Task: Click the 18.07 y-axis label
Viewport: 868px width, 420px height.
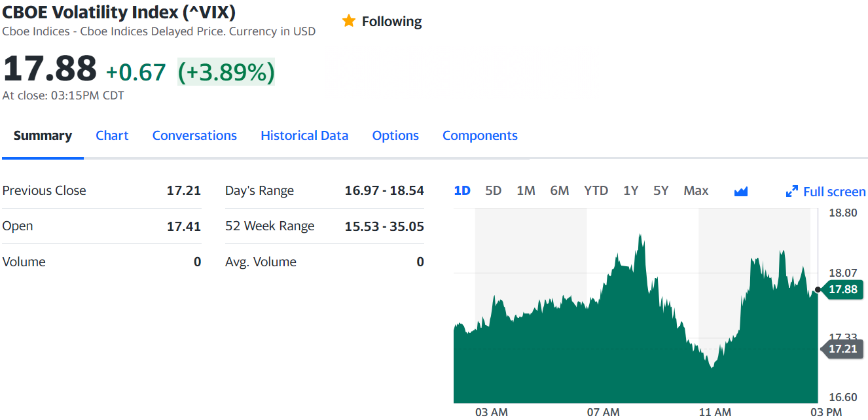Action: (x=842, y=273)
